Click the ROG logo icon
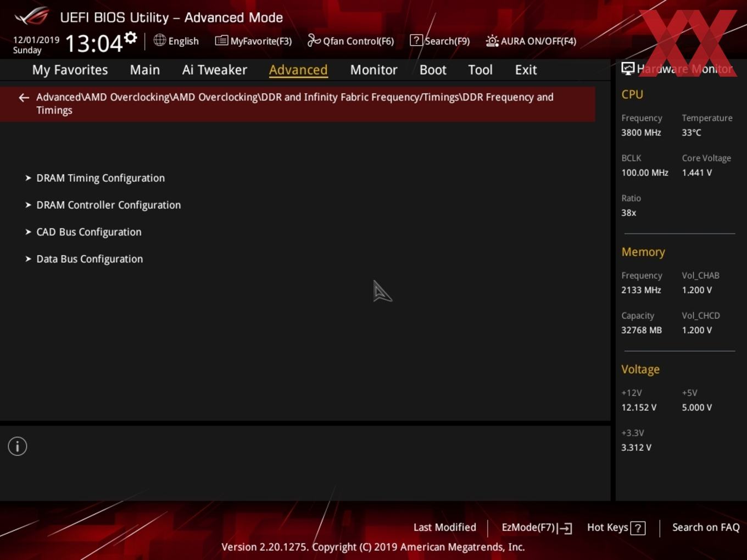This screenshot has width=747, height=560. pyautogui.click(x=32, y=16)
